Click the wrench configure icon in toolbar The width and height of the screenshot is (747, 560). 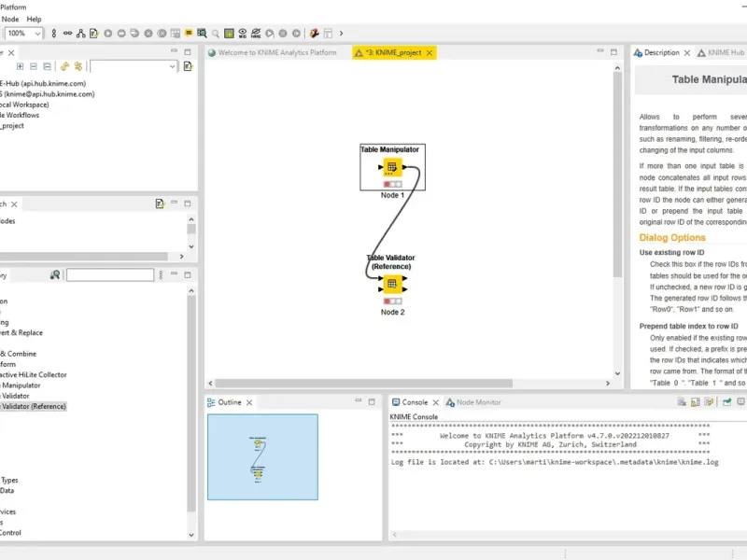click(314, 34)
